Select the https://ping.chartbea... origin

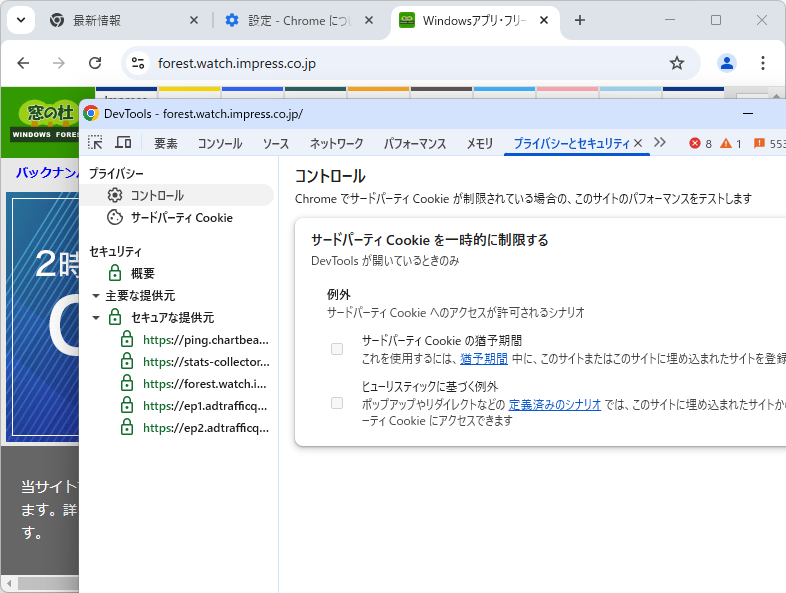[x=206, y=340]
